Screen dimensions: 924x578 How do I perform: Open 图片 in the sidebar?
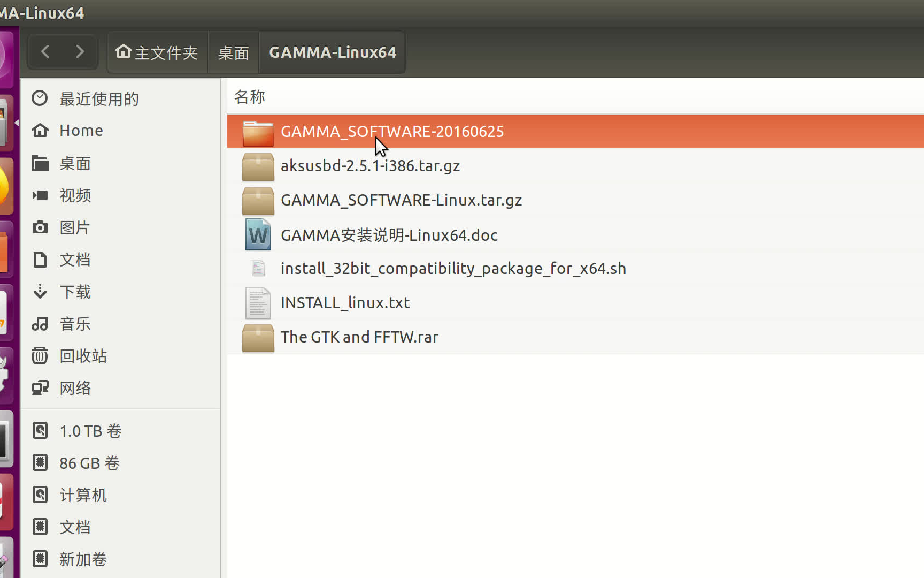pos(75,227)
